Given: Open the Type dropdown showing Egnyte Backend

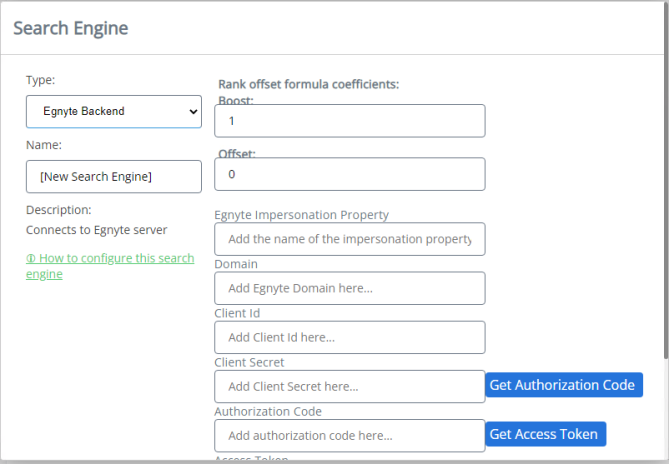Looking at the screenshot, I should 114,112.
